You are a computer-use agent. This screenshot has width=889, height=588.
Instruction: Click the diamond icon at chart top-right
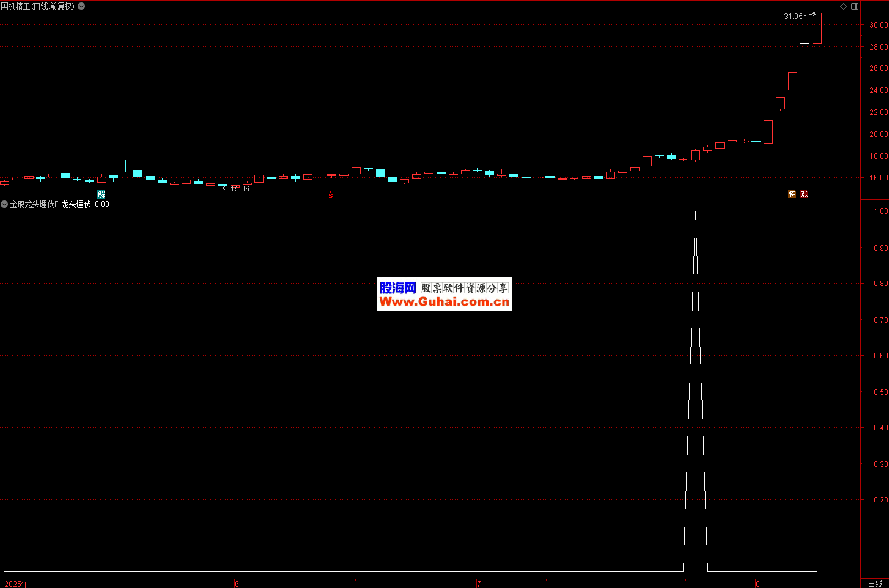(843, 6)
